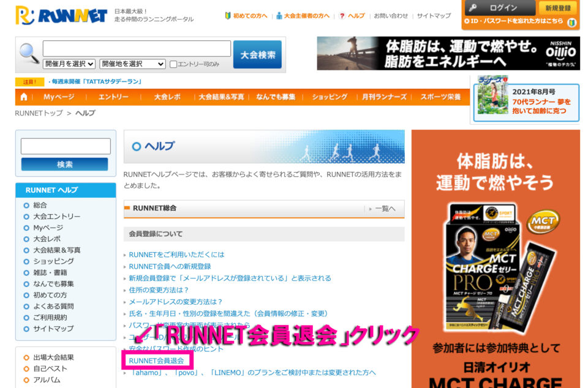Select 大会エントリー in the help sidebar

point(56,217)
